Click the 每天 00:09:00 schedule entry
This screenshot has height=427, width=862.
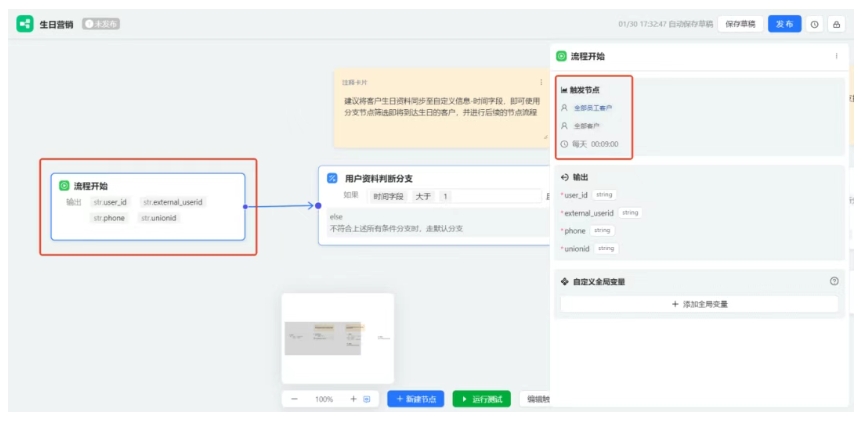pyautogui.click(x=594, y=144)
